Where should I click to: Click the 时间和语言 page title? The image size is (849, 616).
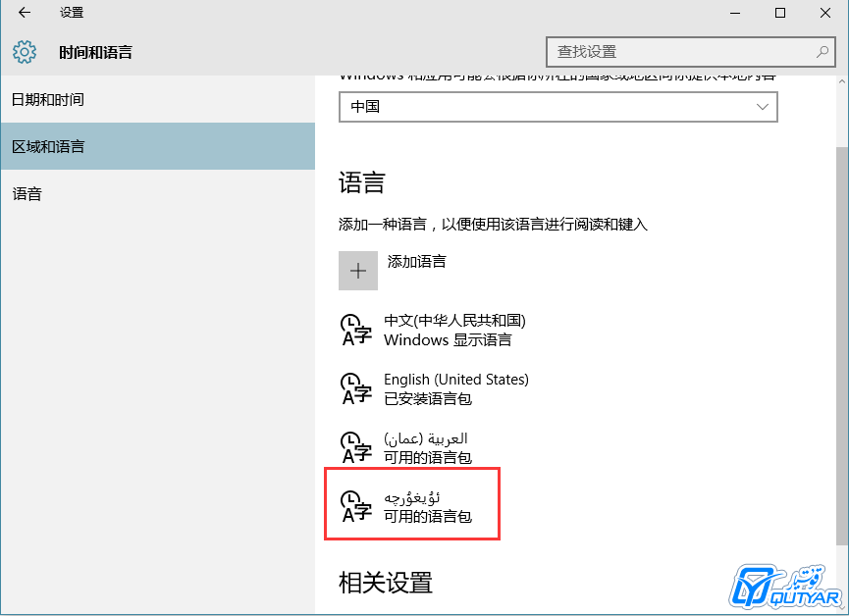[96, 53]
